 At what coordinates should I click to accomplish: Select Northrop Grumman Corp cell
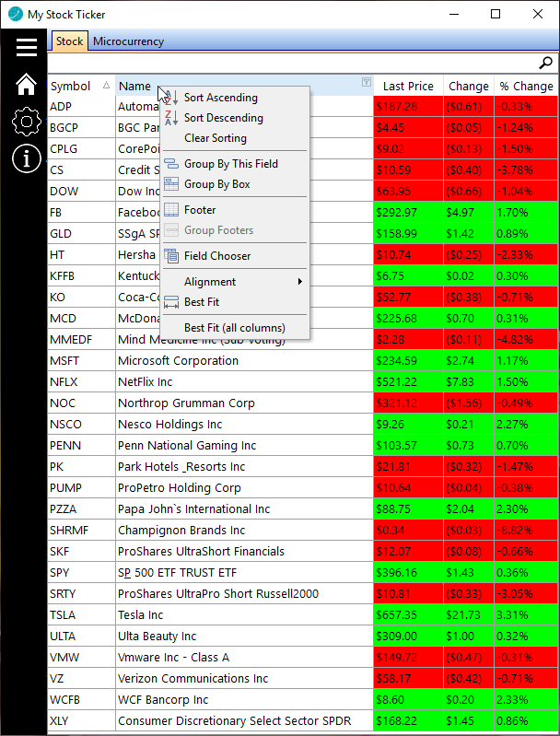pos(245,403)
